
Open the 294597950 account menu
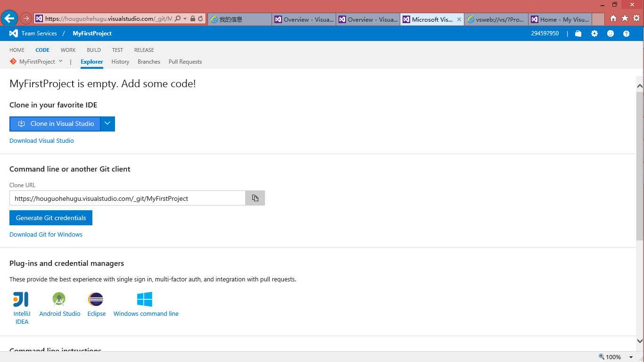coord(545,33)
